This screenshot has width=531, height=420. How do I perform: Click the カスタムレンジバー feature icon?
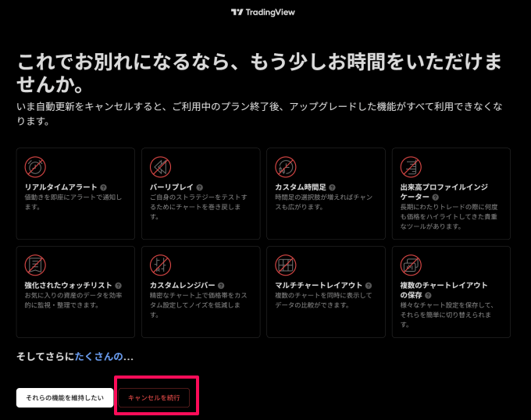(160, 265)
